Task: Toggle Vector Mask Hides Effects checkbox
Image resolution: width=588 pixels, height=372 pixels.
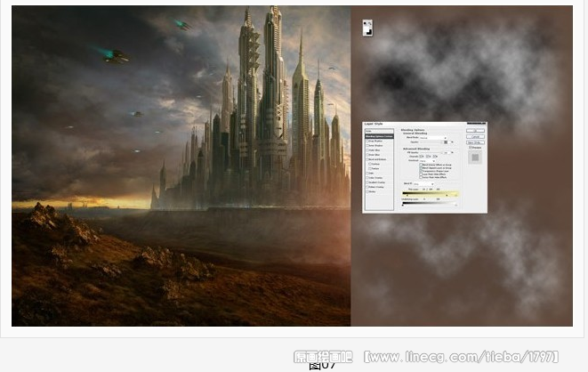Action: pyautogui.click(x=421, y=177)
